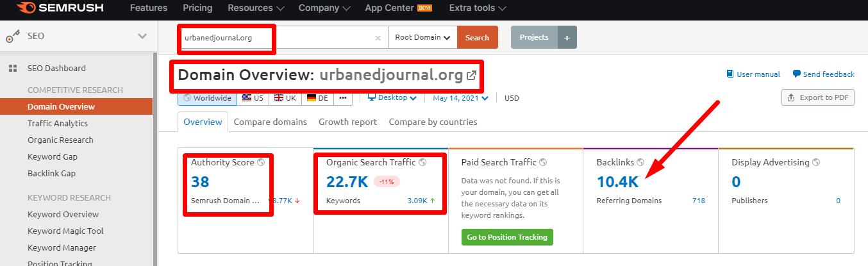Viewport: 868px width, 266px height.
Task: Click the Send feedback chat icon
Action: click(x=796, y=74)
